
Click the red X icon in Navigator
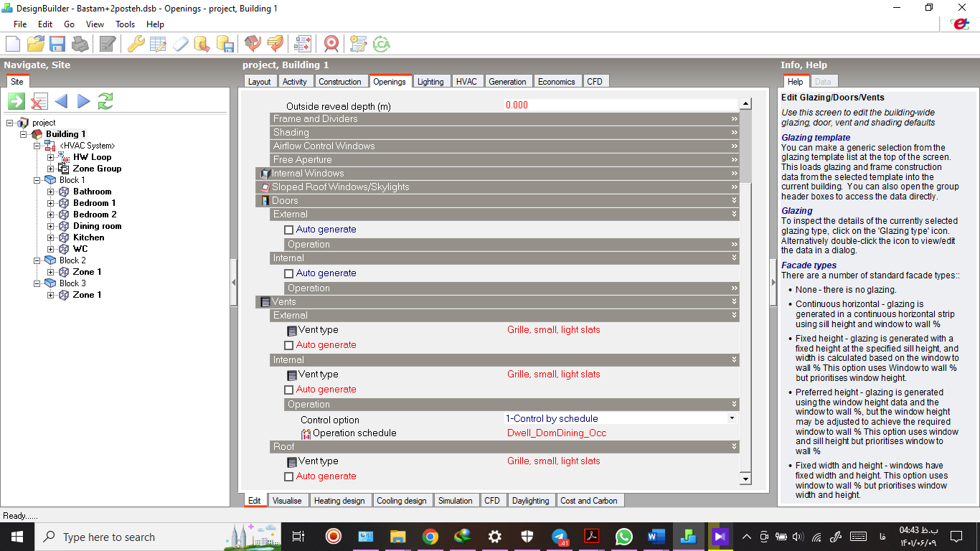point(39,101)
